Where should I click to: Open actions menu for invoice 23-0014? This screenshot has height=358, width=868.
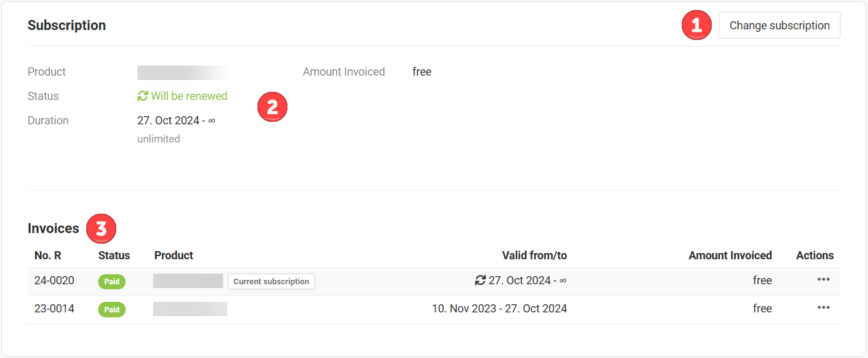pos(824,307)
